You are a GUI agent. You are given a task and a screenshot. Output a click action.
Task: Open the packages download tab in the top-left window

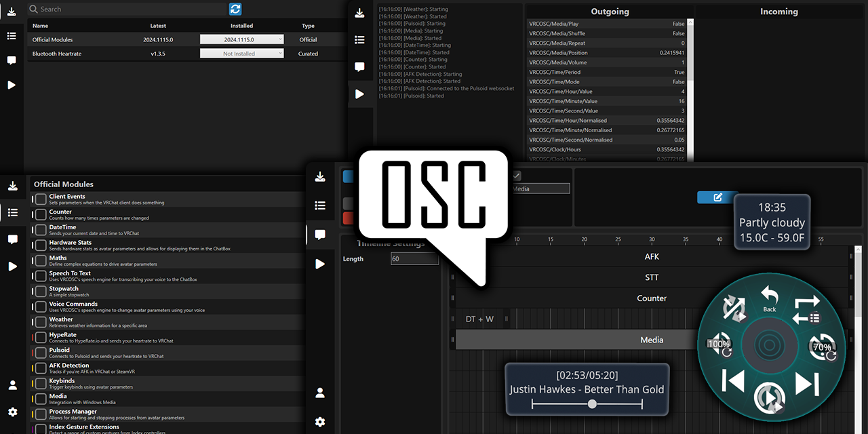point(12,12)
